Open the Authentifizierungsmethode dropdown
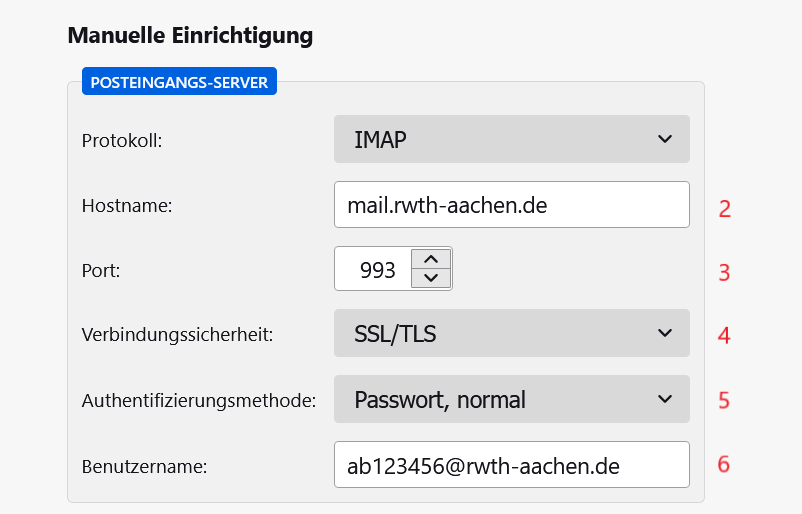Image resolution: width=802 pixels, height=514 pixels. (500, 399)
